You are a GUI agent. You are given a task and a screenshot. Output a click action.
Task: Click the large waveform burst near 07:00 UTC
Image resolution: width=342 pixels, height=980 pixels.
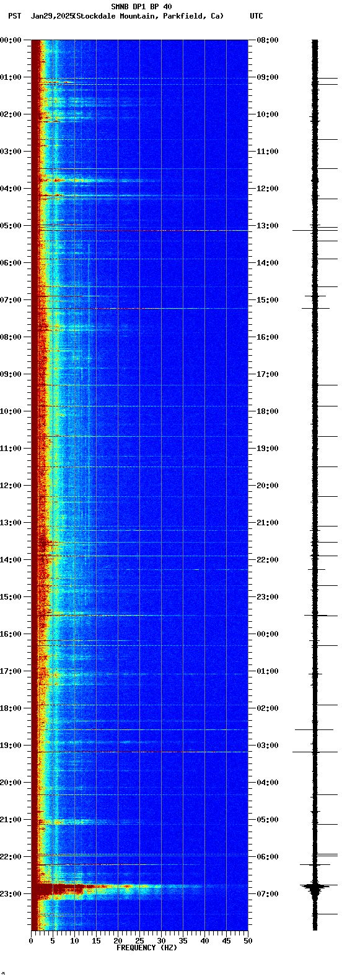click(x=315, y=888)
